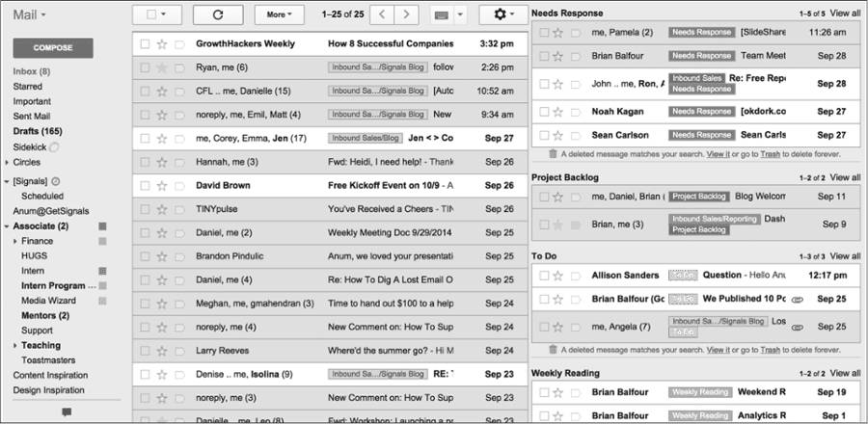Click trash icon under To Do section

point(553,350)
